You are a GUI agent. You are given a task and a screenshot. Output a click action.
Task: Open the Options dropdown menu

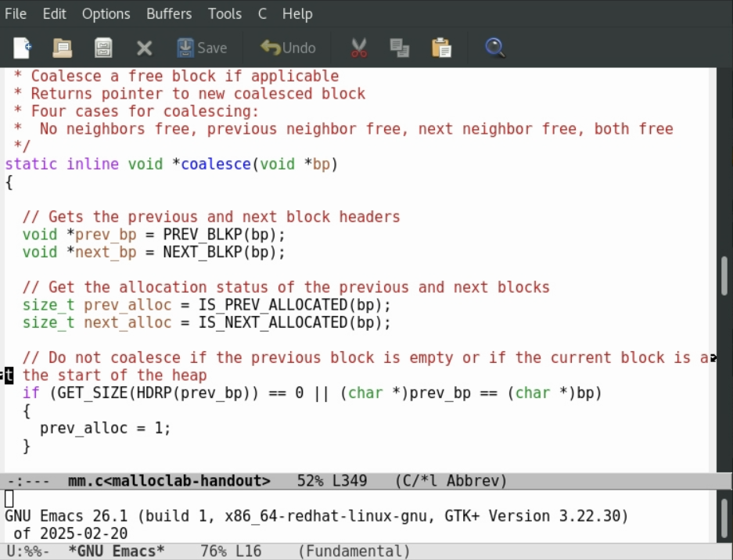(x=106, y=14)
